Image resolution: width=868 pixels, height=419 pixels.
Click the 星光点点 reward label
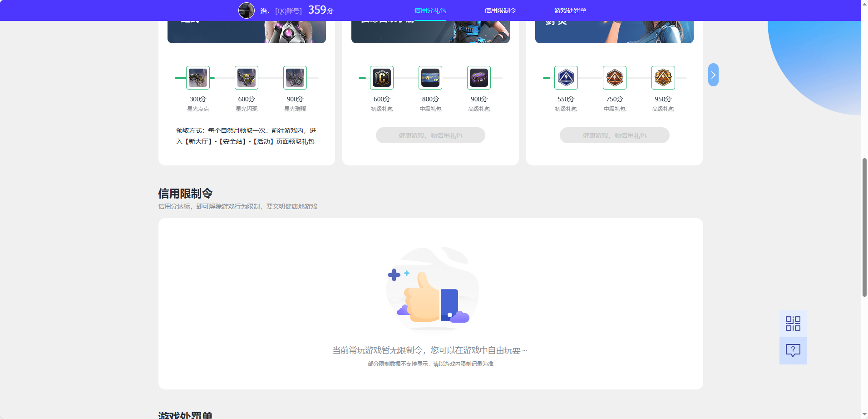pyautogui.click(x=198, y=109)
